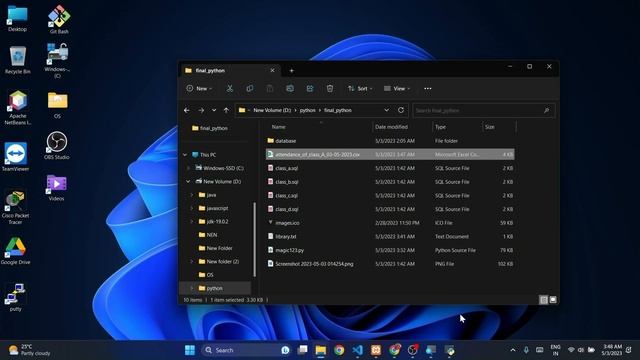640x360 pixels.
Task: Collapse the New Volume (D:) tree node
Action: tap(189, 182)
